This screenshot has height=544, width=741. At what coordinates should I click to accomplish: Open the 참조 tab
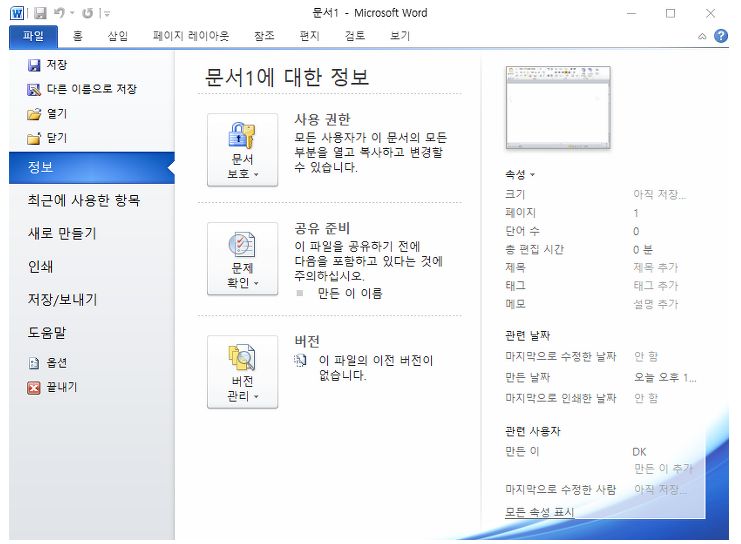tap(264, 36)
